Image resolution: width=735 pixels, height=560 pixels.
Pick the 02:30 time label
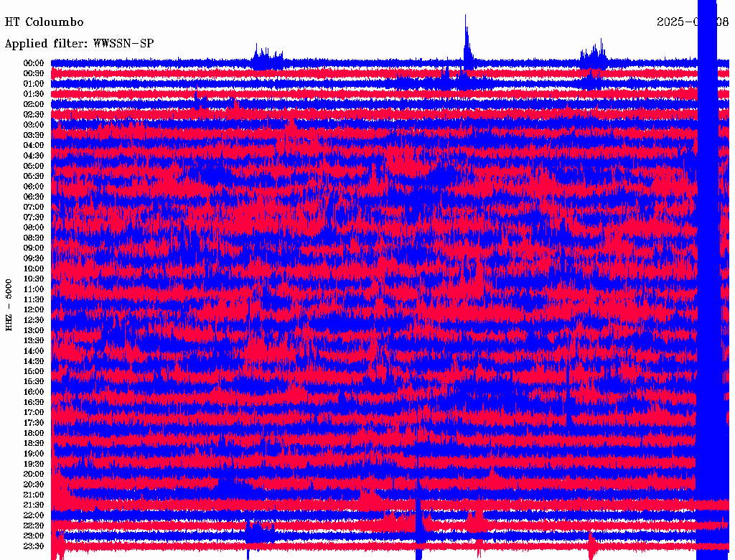tap(34, 114)
